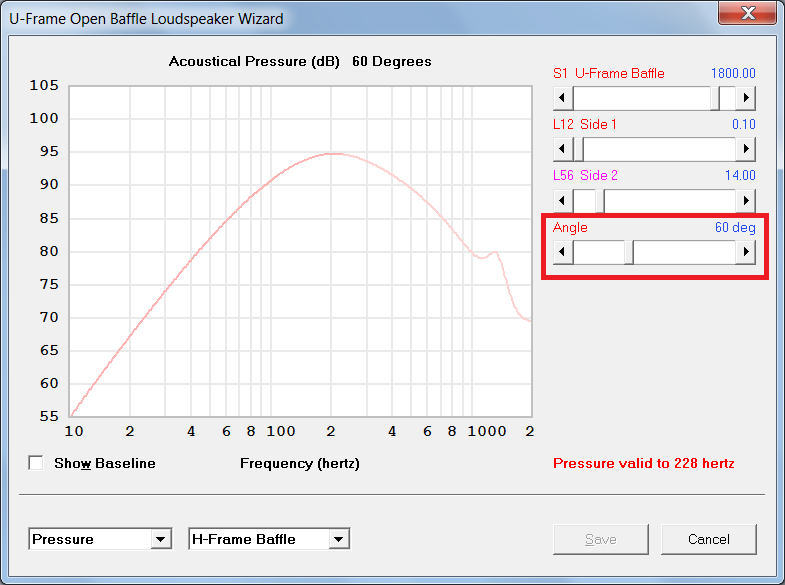Click the Angle label
Viewport: 785px width, 585px height.
[570, 228]
